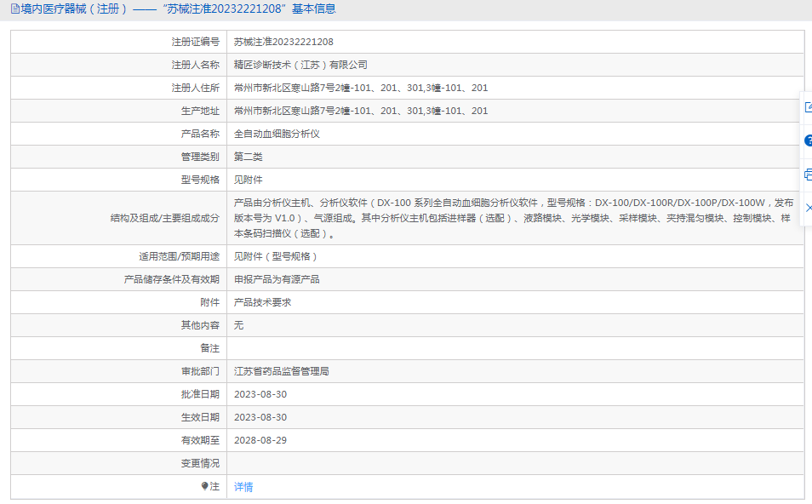Click the 批准日期 value 2023-08-30
812x504 pixels.
tap(260, 394)
